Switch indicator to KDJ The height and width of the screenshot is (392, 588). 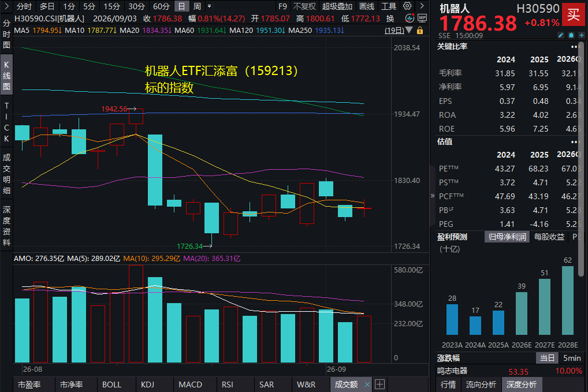147,384
